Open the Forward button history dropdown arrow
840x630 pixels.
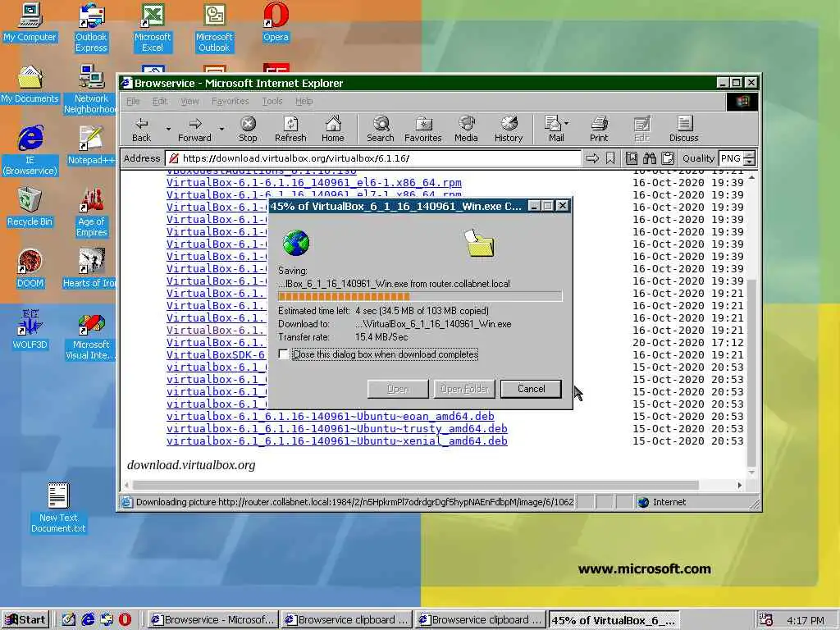coord(221,129)
